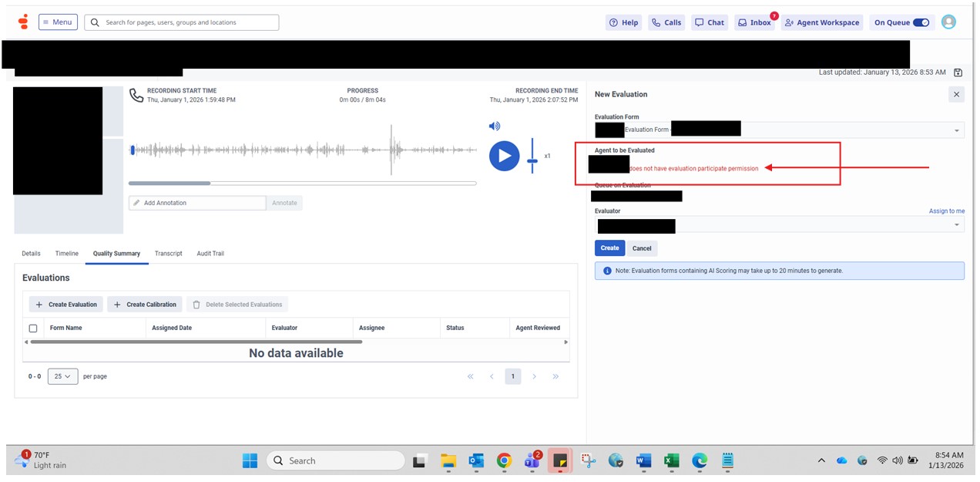The image size is (980, 482).
Task: Switch to the Timeline tab
Action: click(66, 253)
